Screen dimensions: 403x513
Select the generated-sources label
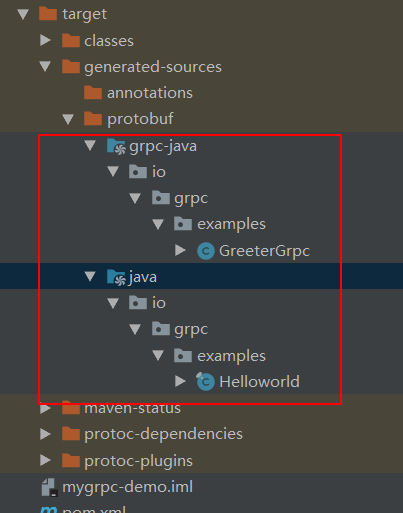153,67
